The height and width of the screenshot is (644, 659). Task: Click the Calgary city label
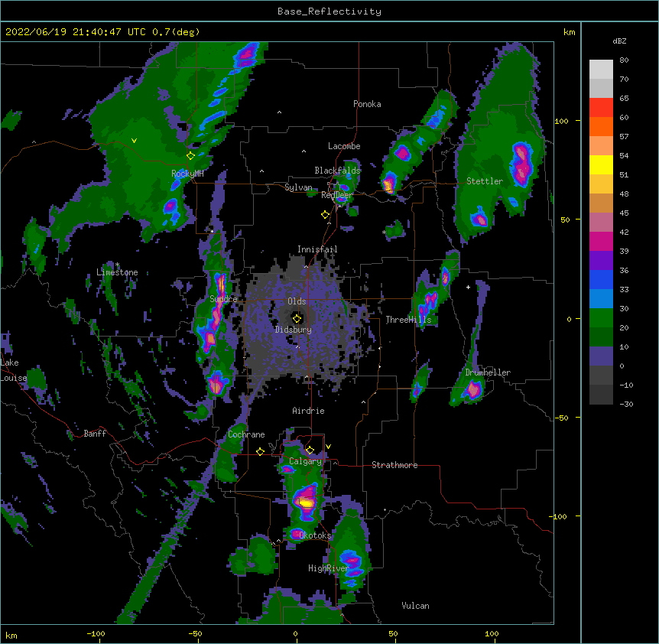tap(305, 461)
